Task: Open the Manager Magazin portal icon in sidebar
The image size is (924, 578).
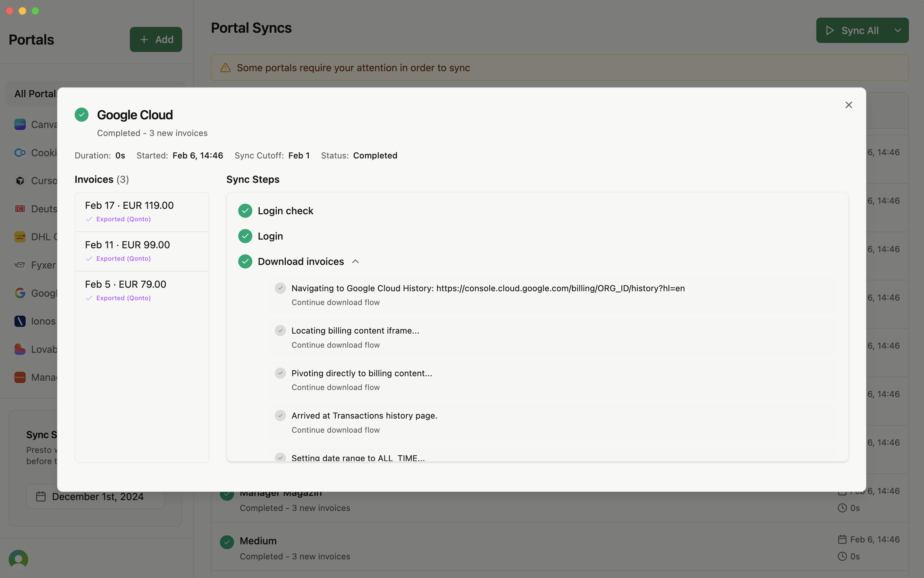Action: 20,377
